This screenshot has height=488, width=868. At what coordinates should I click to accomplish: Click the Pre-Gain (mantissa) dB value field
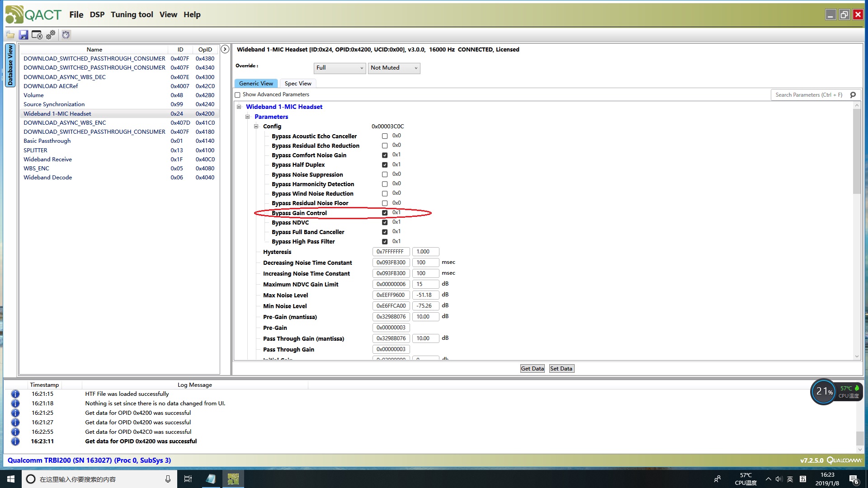[x=425, y=317]
